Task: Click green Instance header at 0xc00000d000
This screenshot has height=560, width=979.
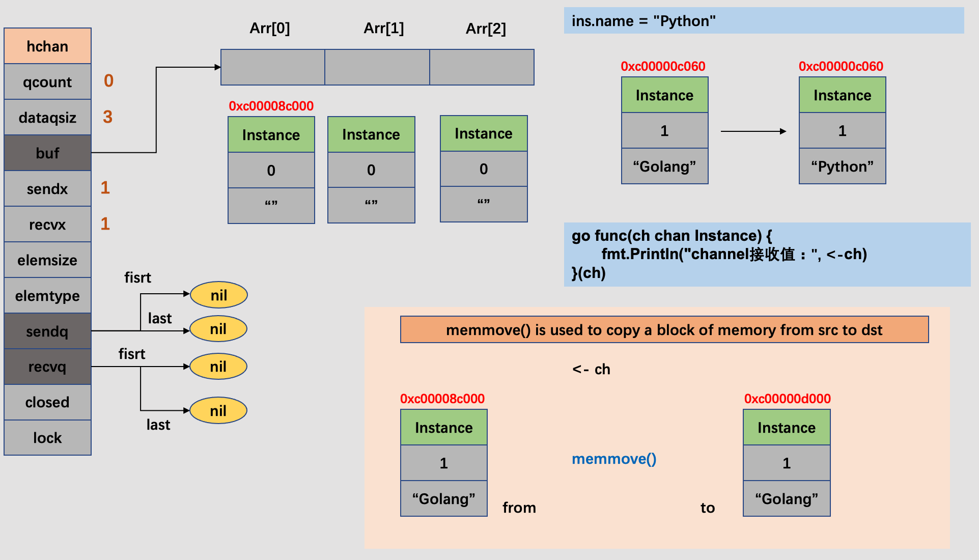Action: [x=787, y=428]
